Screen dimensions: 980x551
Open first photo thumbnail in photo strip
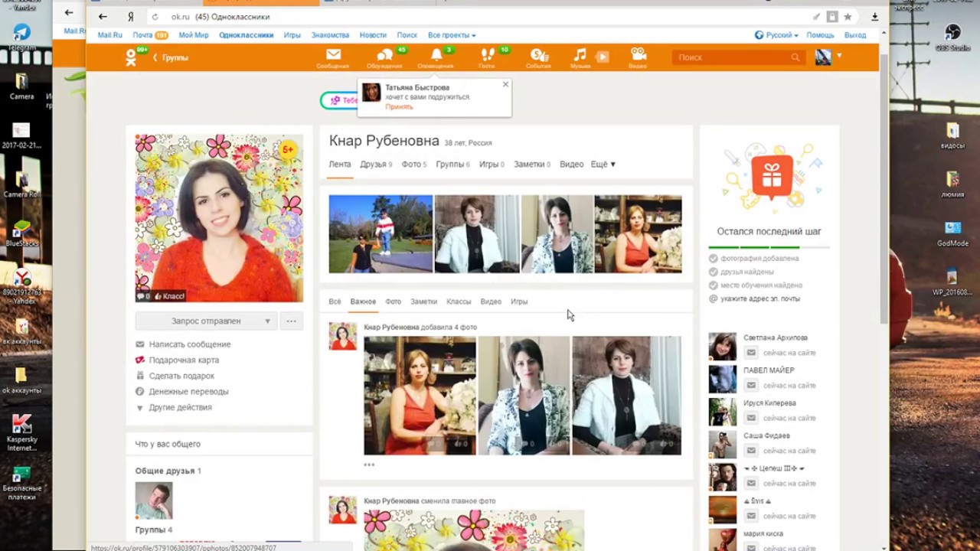381,234
